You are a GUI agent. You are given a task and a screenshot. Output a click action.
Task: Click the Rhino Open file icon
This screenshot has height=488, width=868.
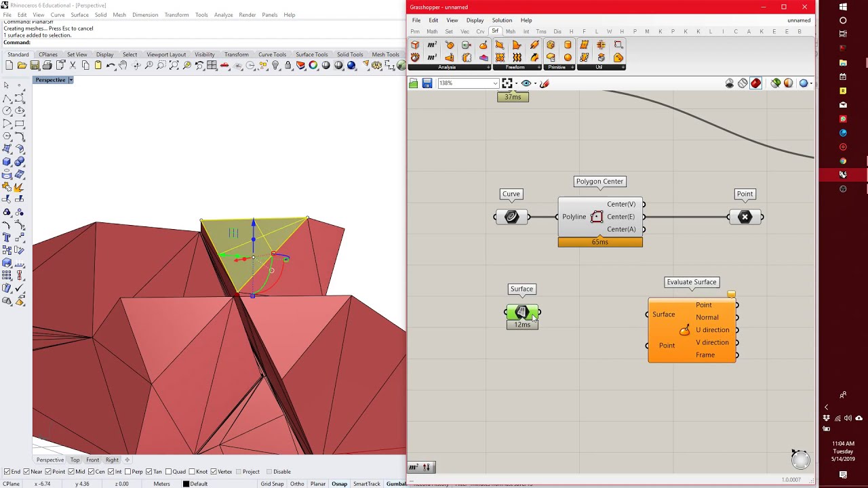tap(22, 65)
